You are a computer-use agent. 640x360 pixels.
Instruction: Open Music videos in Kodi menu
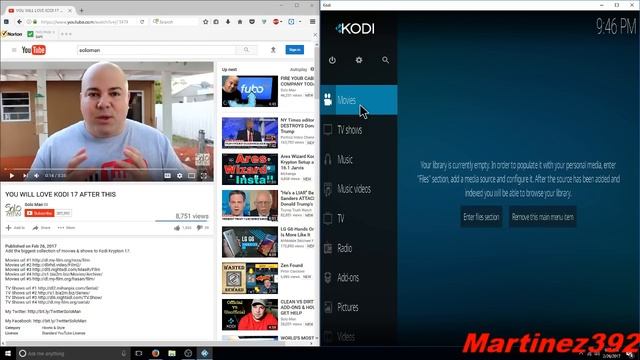point(359,189)
